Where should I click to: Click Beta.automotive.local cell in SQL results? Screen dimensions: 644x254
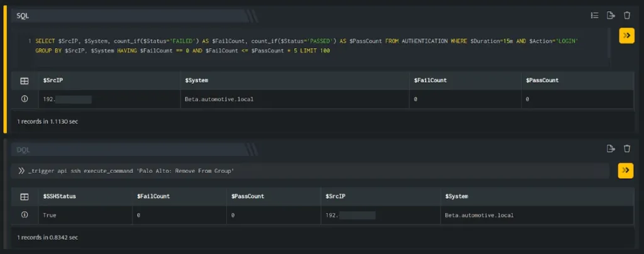tap(295, 99)
